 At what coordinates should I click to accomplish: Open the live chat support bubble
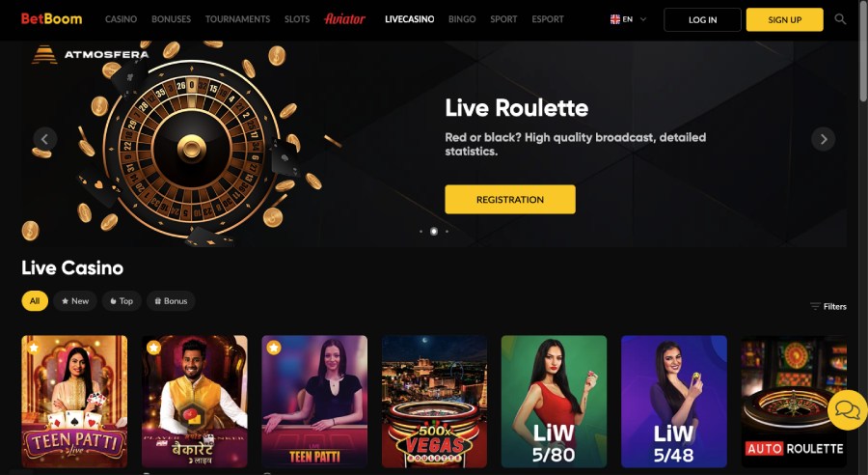coord(848,410)
